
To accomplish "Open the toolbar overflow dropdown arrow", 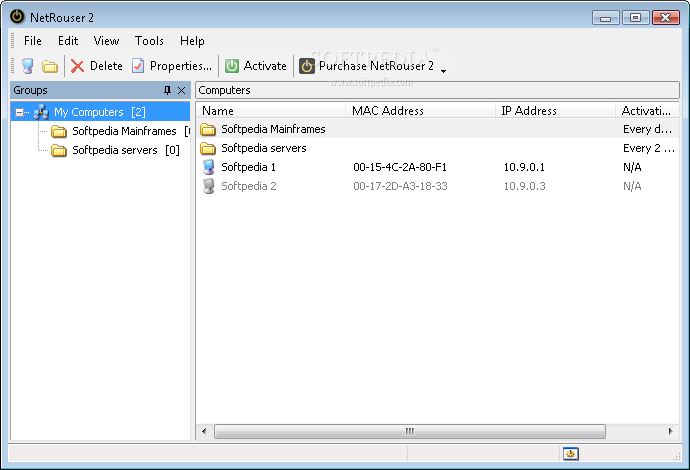I will [444, 70].
